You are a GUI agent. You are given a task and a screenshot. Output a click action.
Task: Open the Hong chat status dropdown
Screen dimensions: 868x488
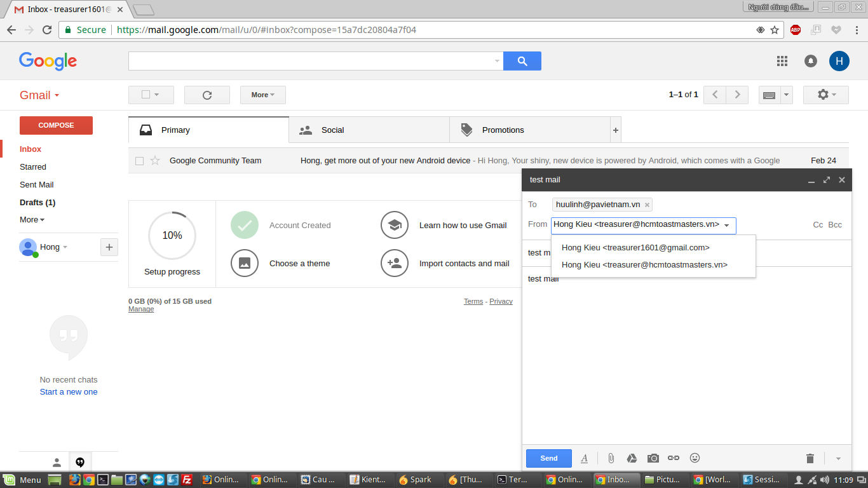[65, 247]
